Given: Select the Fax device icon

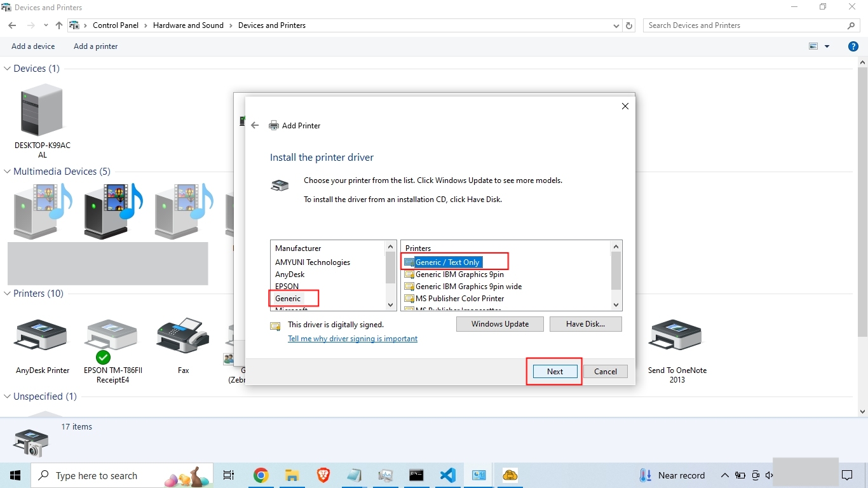Looking at the screenshot, I should pyautogui.click(x=183, y=346).
